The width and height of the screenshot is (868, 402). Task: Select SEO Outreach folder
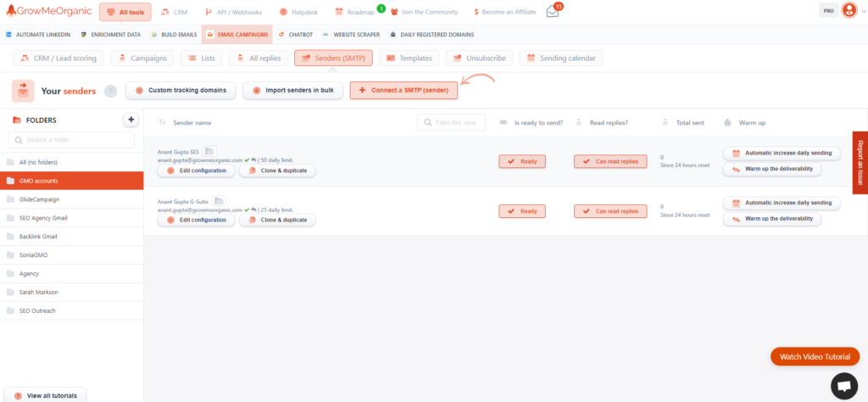pyautogui.click(x=72, y=310)
